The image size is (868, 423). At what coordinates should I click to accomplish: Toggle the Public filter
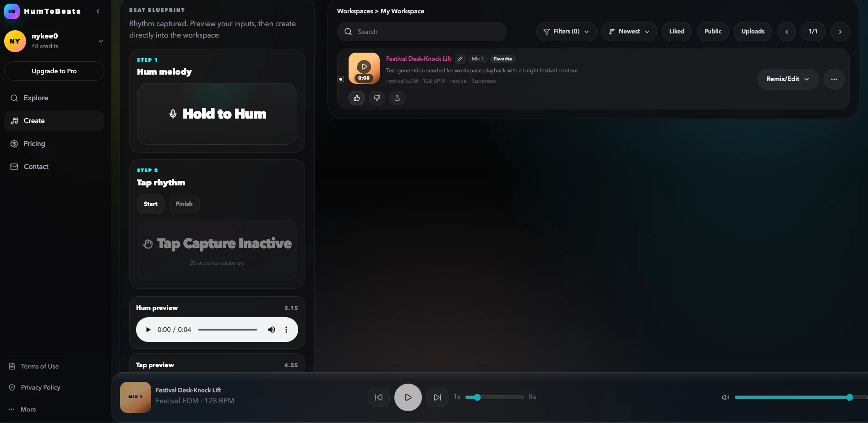(x=713, y=32)
